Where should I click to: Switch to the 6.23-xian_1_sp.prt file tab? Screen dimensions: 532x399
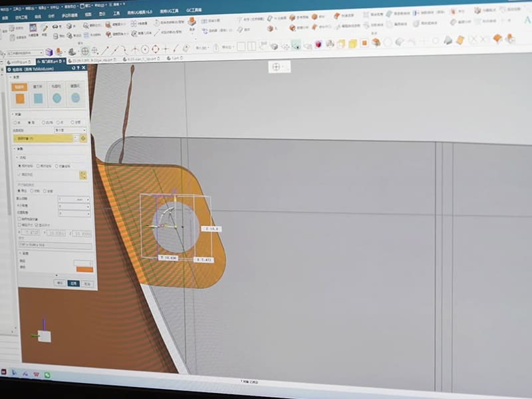(x=142, y=59)
